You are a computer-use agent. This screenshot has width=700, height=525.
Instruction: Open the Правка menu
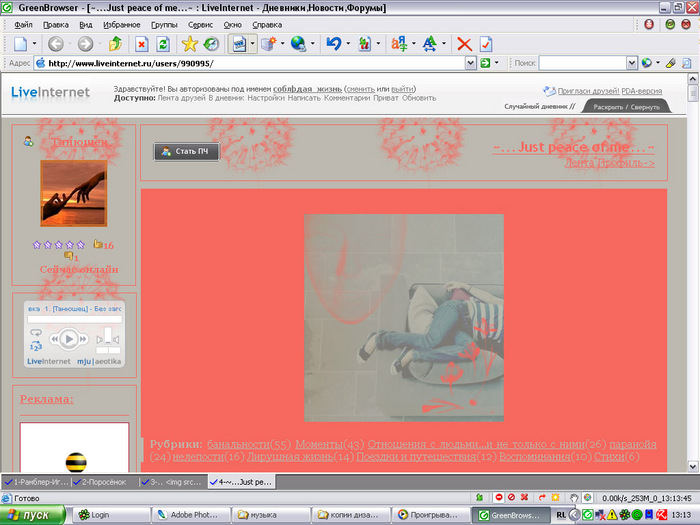56,25
